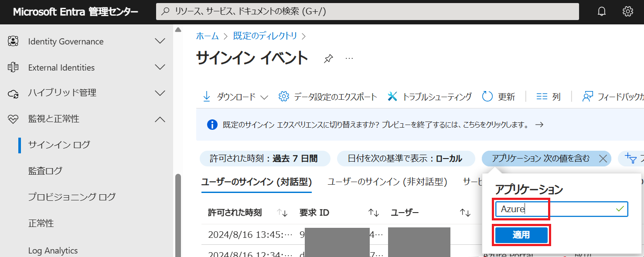Open the 正常性 menu item

pyautogui.click(x=41, y=223)
